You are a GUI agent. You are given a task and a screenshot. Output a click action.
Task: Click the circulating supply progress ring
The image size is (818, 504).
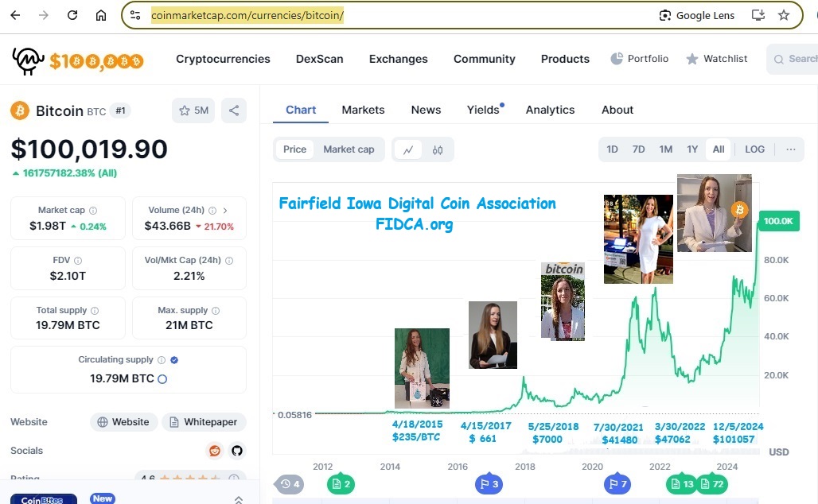162,379
